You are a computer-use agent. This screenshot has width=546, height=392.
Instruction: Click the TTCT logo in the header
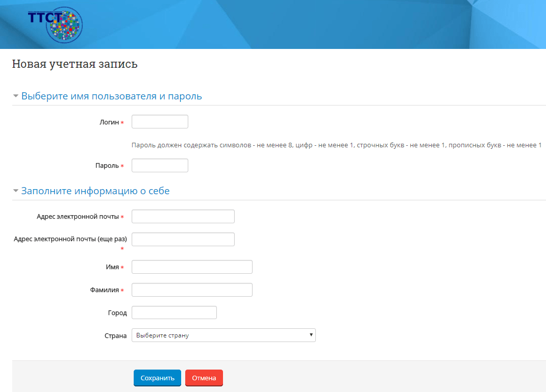pyautogui.click(x=55, y=23)
